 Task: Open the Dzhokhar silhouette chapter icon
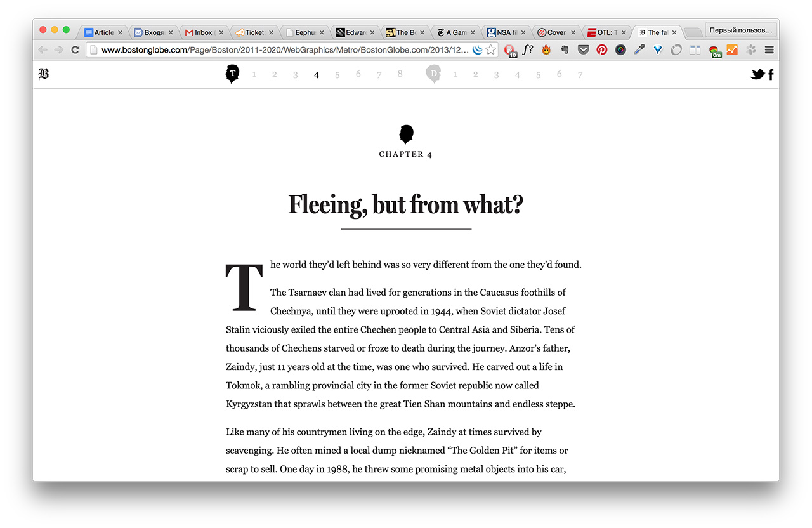(x=434, y=74)
